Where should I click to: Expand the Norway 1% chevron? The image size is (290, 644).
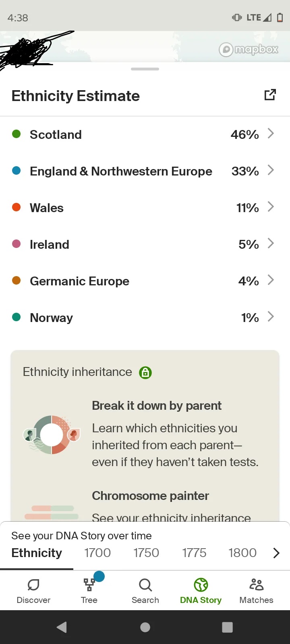pyautogui.click(x=271, y=317)
